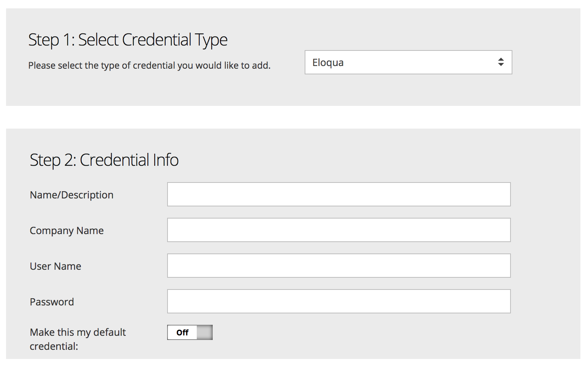Click the "User Name" label
This screenshot has height=365, width=588.
55,266
